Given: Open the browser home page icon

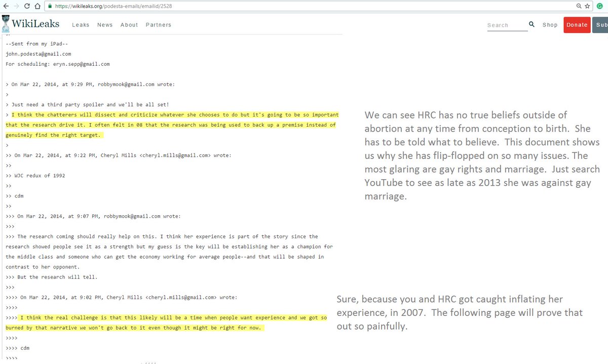Looking at the screenshot, I should click(x=38, y=6).
